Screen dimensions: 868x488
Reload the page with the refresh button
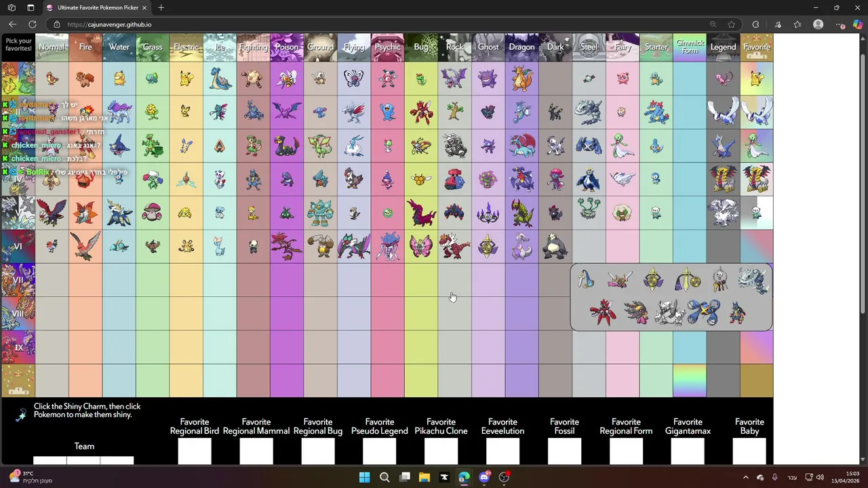[x=32, y=24]
